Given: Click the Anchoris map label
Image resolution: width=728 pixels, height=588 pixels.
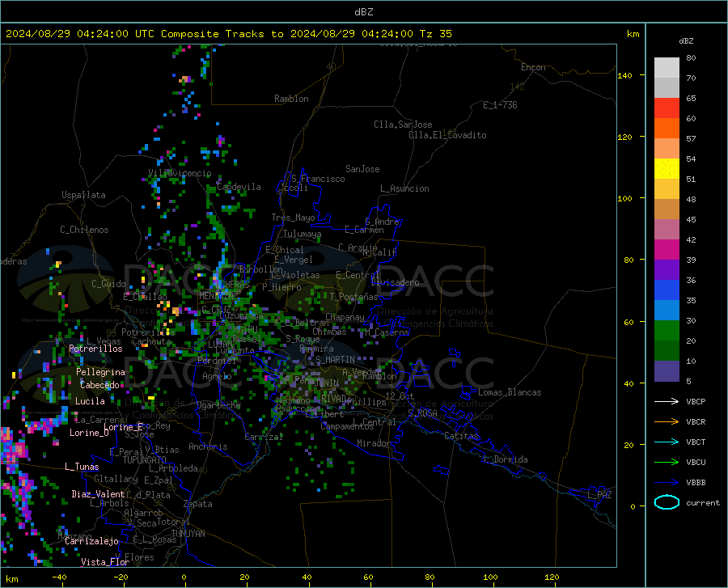Looking at the screenshot, I should coord(208,446).
